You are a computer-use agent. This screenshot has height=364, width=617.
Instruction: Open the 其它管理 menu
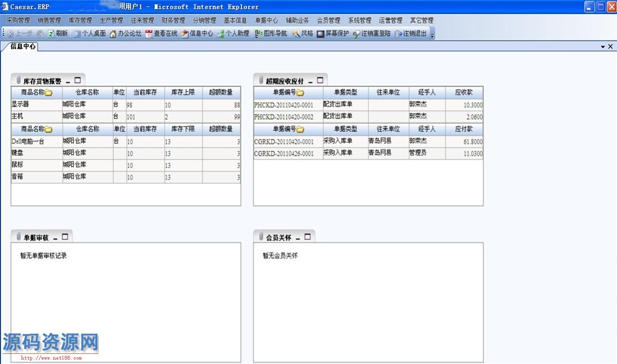pyautogui.click(x=422, y=20)
